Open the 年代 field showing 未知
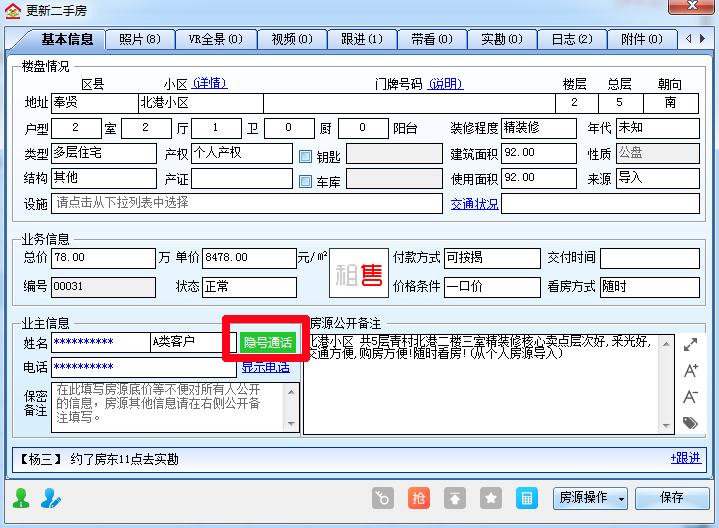Viewport: 719px width, 528px height. coord(658,128)
